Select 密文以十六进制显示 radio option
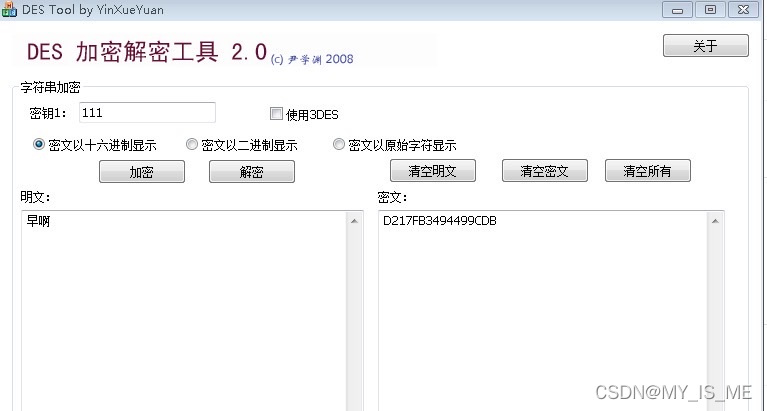Viewport: 767px width, 411px height. click(39, 144)
